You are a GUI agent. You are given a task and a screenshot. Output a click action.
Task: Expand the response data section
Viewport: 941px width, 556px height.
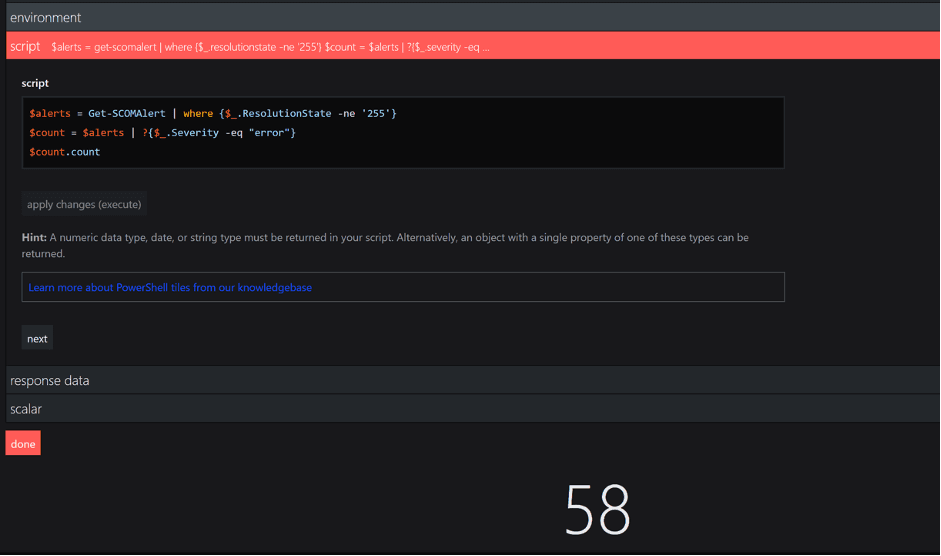coord(49,380)
